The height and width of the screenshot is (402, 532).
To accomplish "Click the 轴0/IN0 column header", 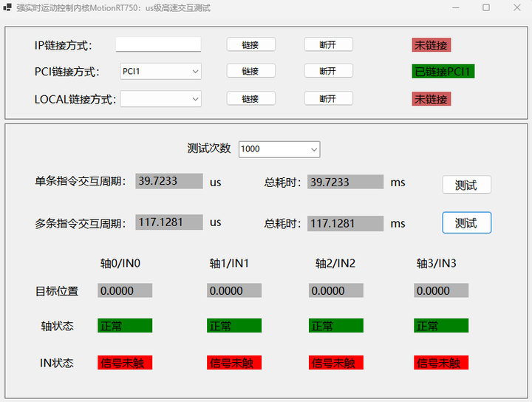I will 120,263.
